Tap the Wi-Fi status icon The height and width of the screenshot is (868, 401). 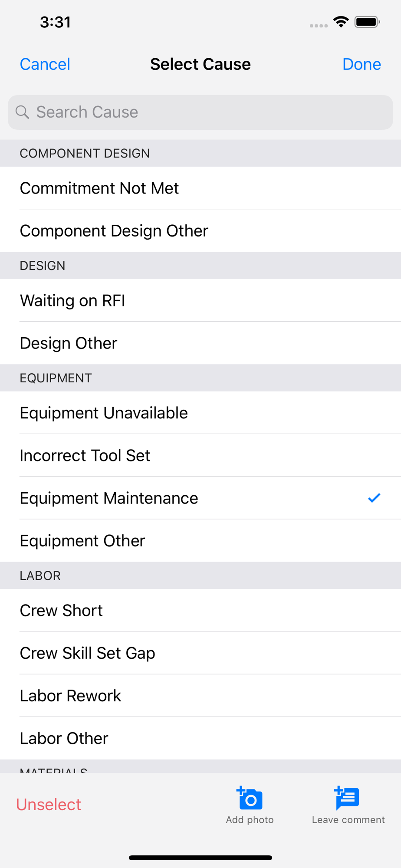pos(341,22)
